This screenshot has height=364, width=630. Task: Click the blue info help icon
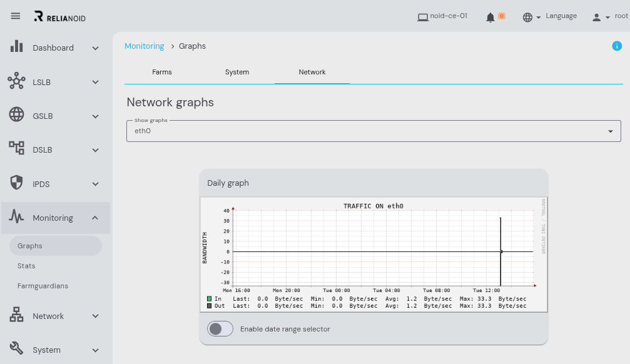pos(617,46)
